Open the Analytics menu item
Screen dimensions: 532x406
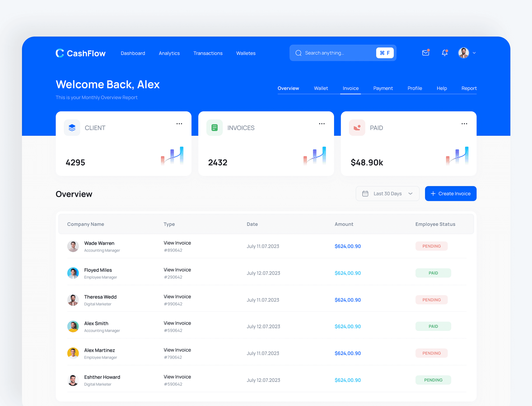pos(169,53)
